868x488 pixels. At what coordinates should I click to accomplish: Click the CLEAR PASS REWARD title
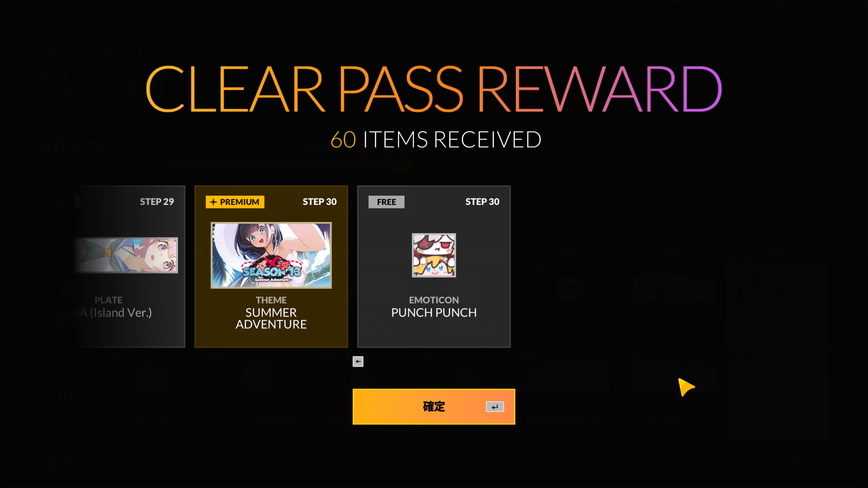[434, 89]
